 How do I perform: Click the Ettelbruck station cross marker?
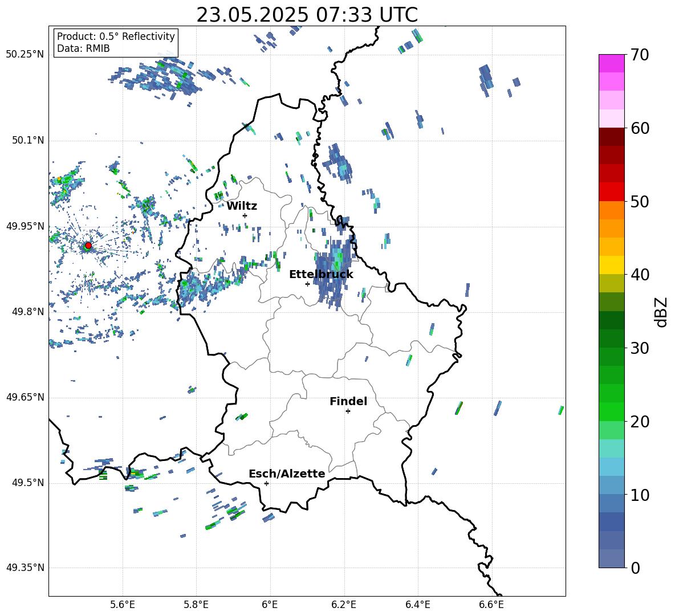(x=307, y=284)
